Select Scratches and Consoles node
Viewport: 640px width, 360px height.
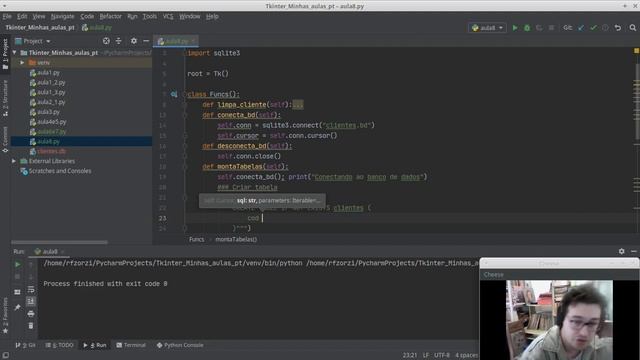pyautogui.click(x=60, y=171)
